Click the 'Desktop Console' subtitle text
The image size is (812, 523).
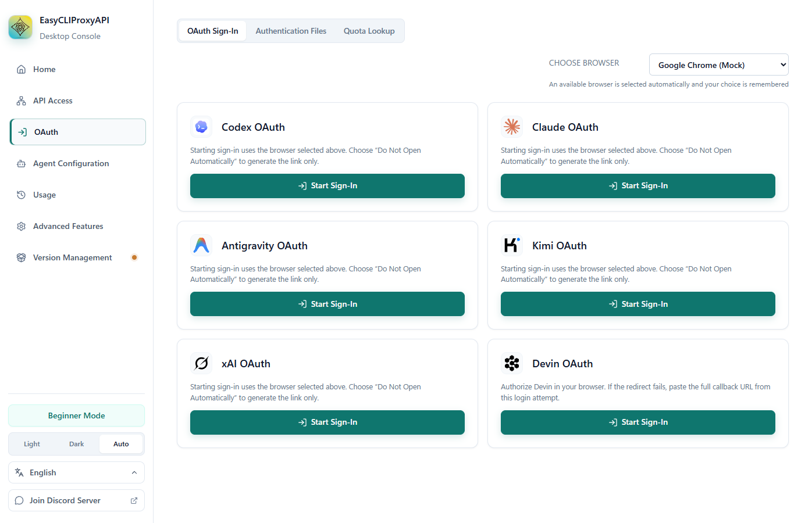70,36
